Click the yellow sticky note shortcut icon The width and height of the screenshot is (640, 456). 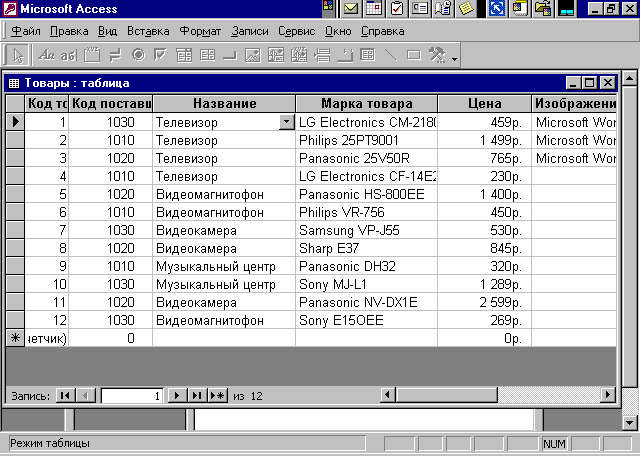(x=466, y=9)
